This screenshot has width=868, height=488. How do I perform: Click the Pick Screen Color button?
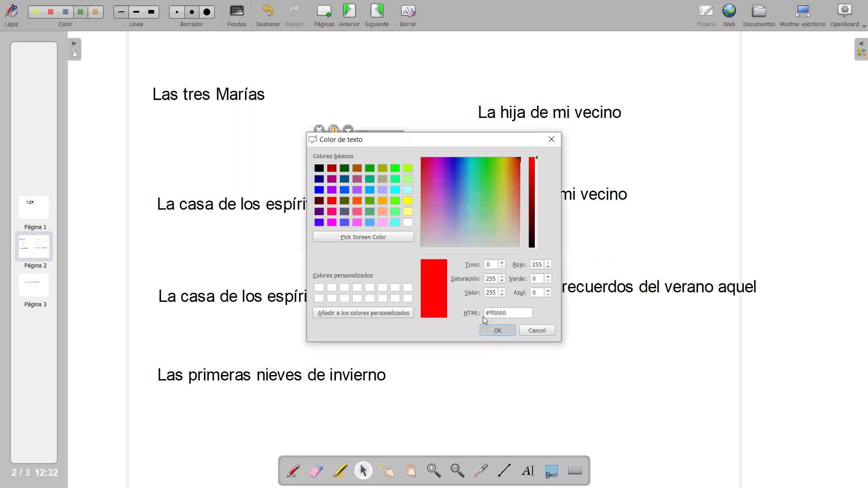tap(363, 237)
